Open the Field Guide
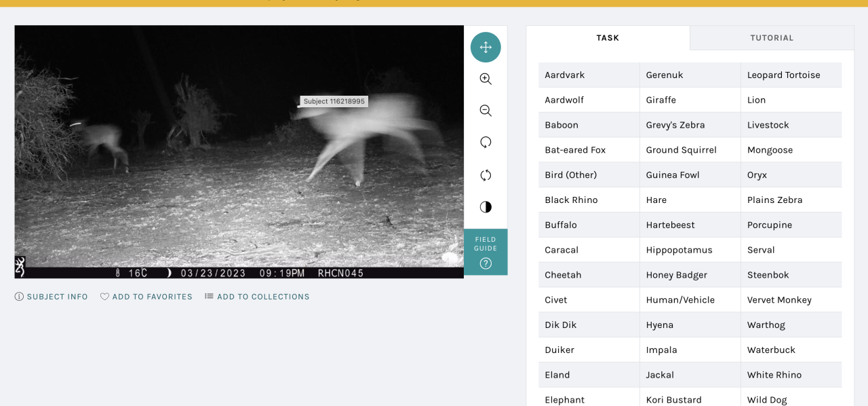This screenshot has height=406, width=868. [486, 252]
